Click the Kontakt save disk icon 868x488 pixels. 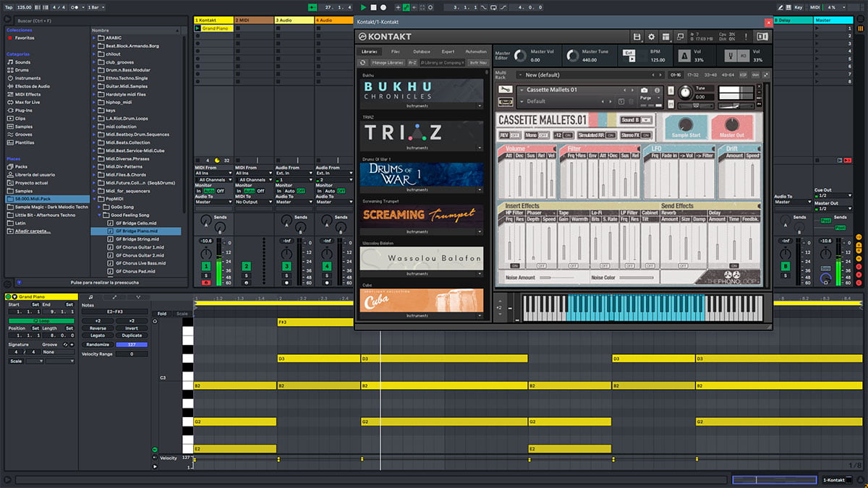(x=637, y=37)
